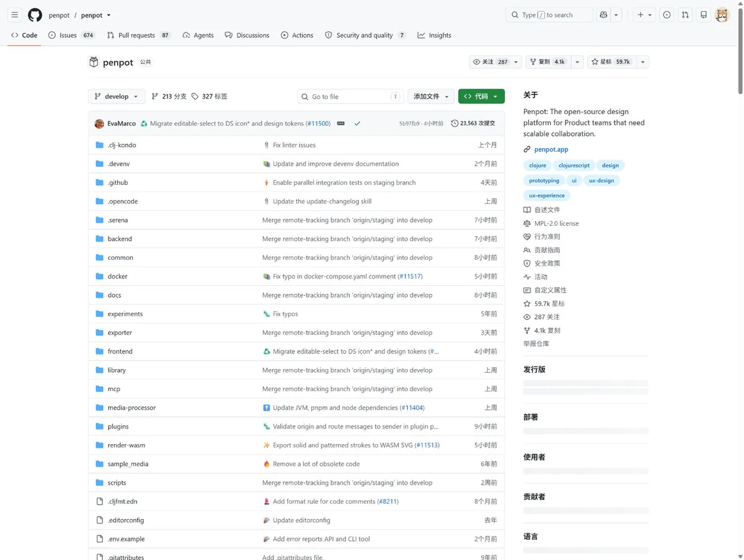Open commit 'Remove a lot of obsolete code'
The image size is (744, 560).
pos(316,464)
